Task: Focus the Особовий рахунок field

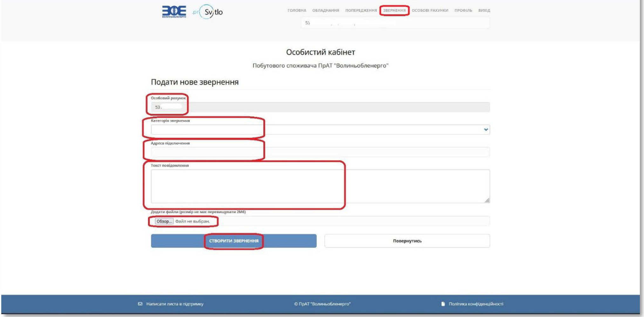Action: (x=320, y=107)
